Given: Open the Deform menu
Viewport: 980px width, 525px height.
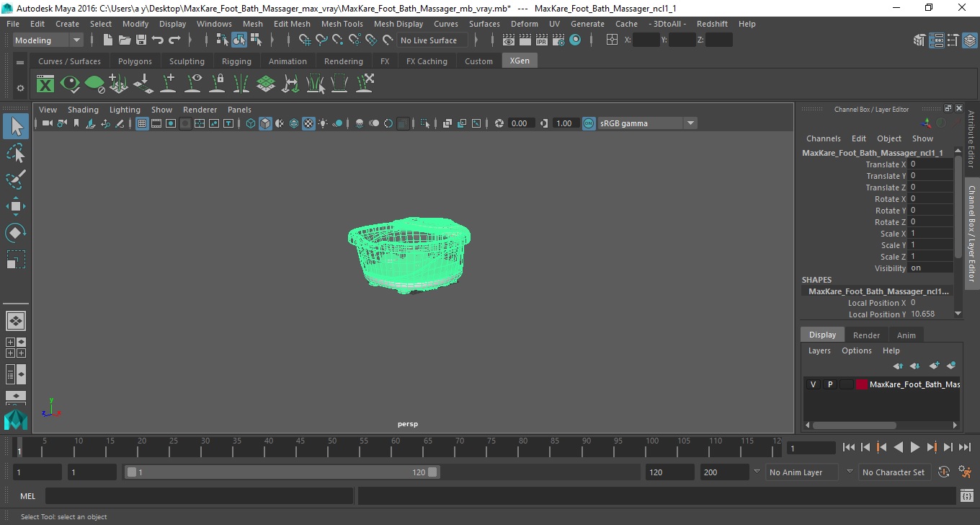Looking at the screenshot, I should 524,24.
